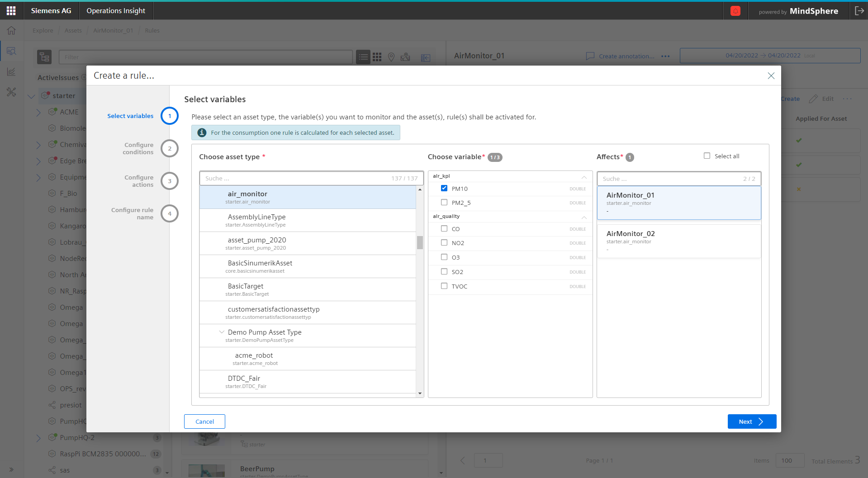Close the Create a rule dialog

[771, 76]
